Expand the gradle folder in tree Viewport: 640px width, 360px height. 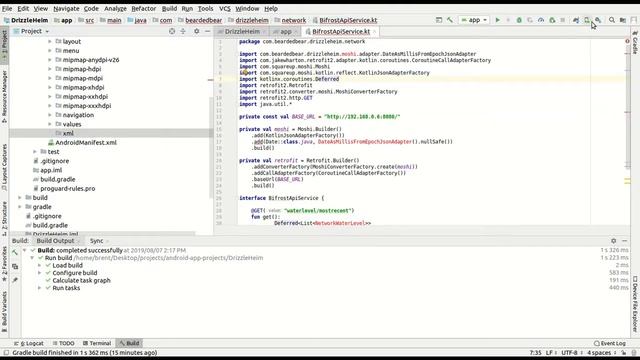click(20, 207)
